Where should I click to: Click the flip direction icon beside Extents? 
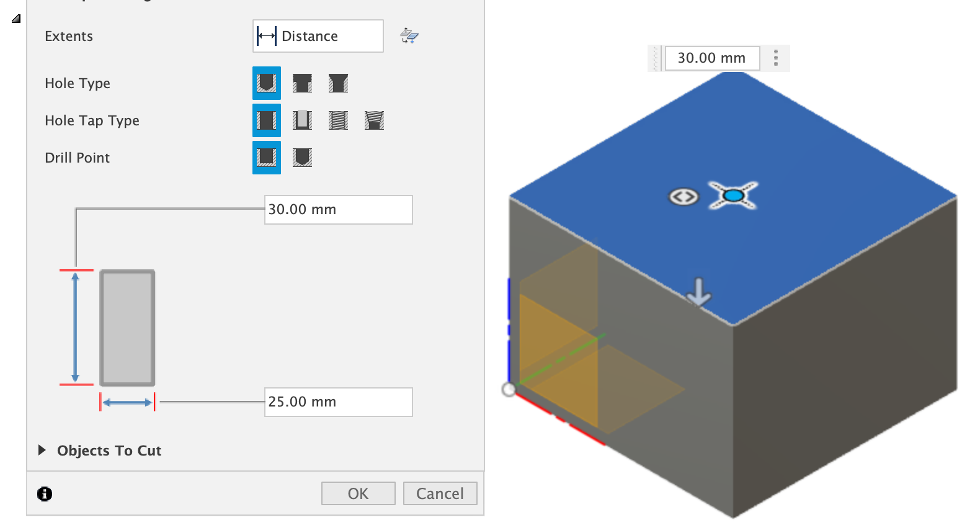[x=409, y=36]
